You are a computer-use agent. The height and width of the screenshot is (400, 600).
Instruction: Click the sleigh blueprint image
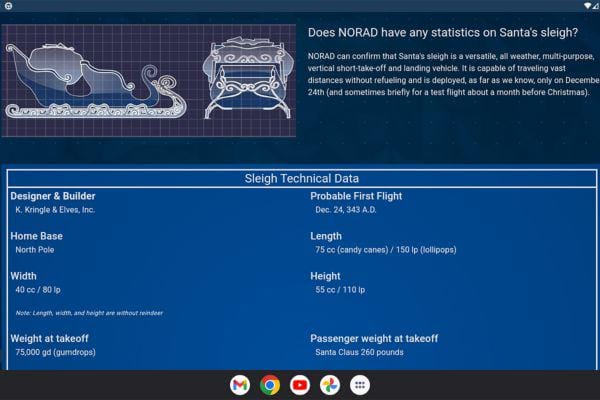pos(148,80)
